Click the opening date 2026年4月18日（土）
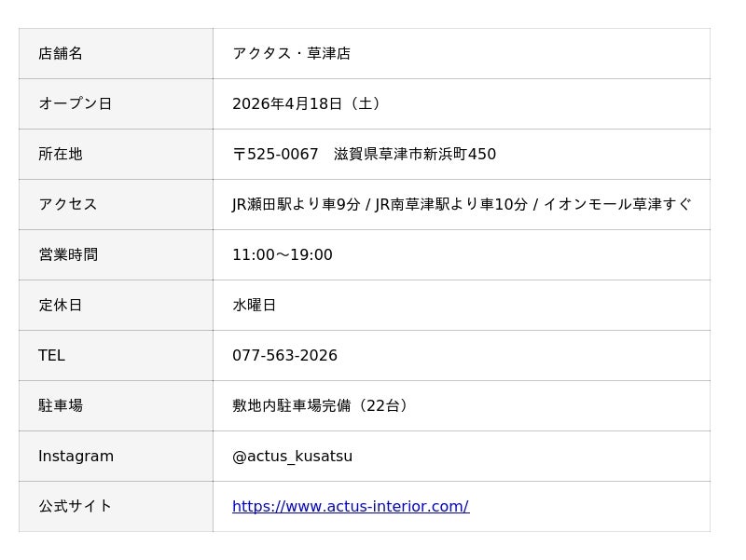The width and height of the screenshot is (746, 560). [308, 104]
